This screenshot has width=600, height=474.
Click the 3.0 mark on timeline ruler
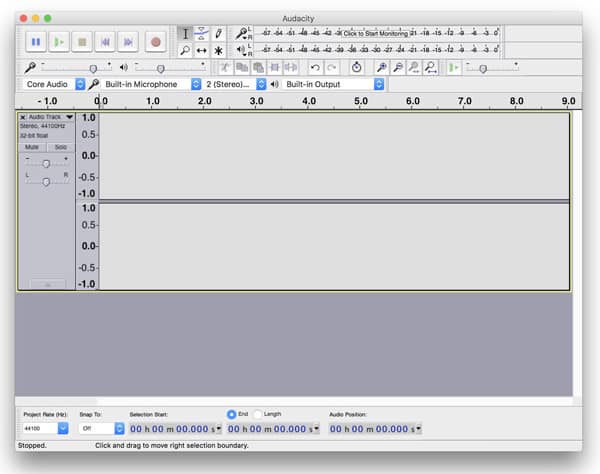256,101
